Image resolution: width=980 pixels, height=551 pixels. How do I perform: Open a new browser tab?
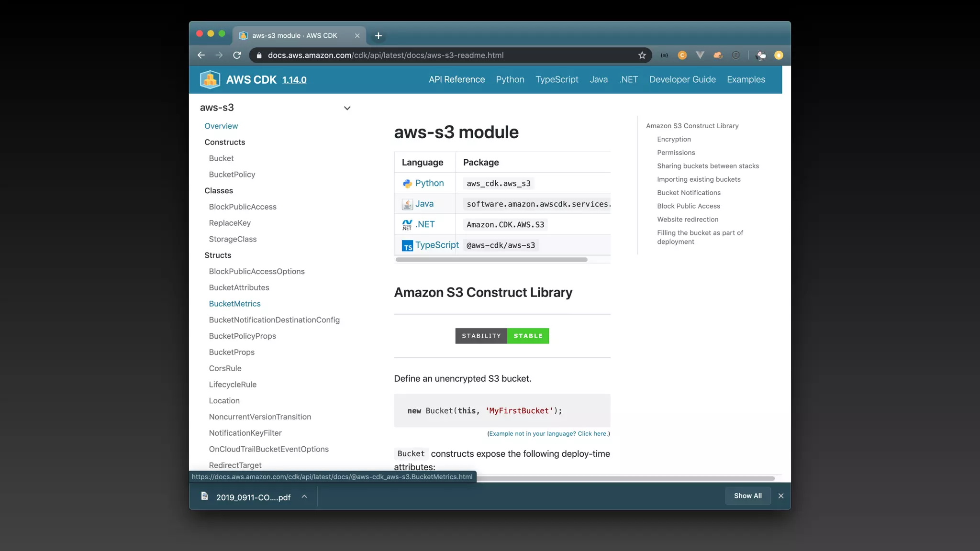click(x=378, y=36)
